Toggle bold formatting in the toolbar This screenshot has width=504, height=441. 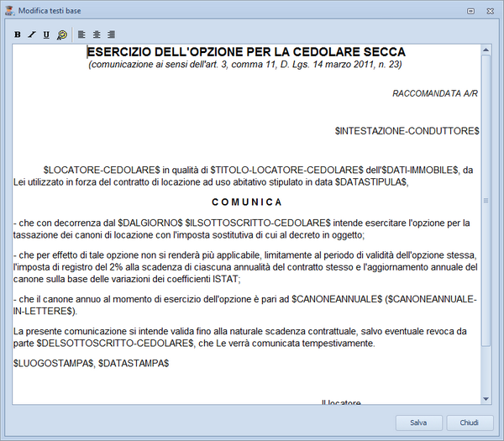click(x=18, y=34)
